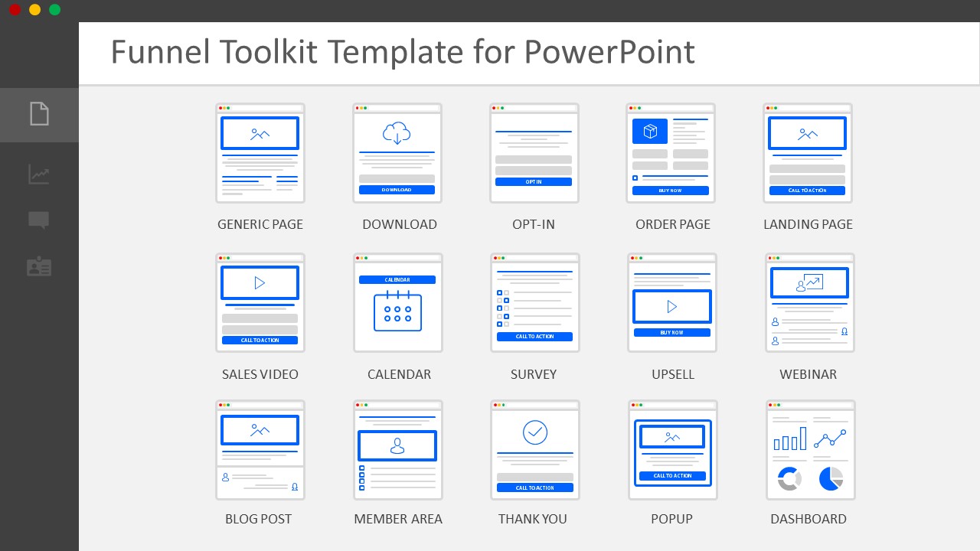Select the Download page wireframe icon

(x=397, y=153)
